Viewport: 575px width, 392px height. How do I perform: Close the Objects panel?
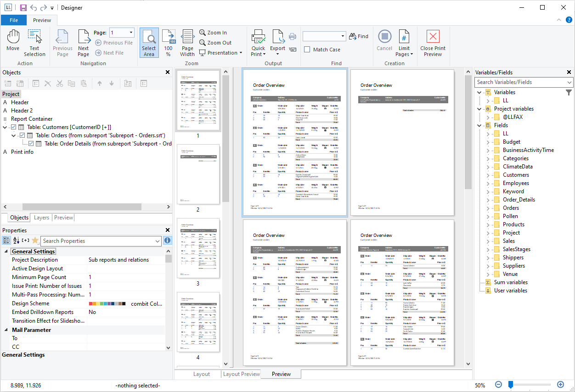click(168, 73)
